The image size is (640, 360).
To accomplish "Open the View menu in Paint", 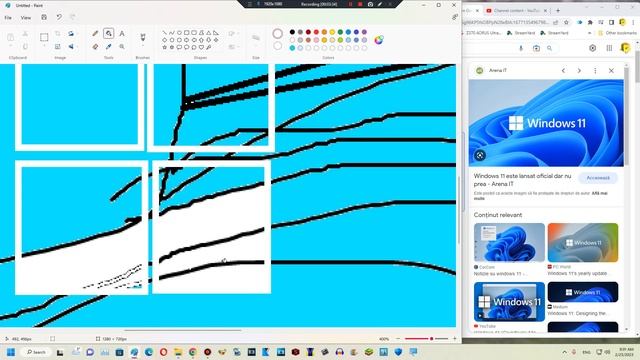I will (x=26, y=18).
